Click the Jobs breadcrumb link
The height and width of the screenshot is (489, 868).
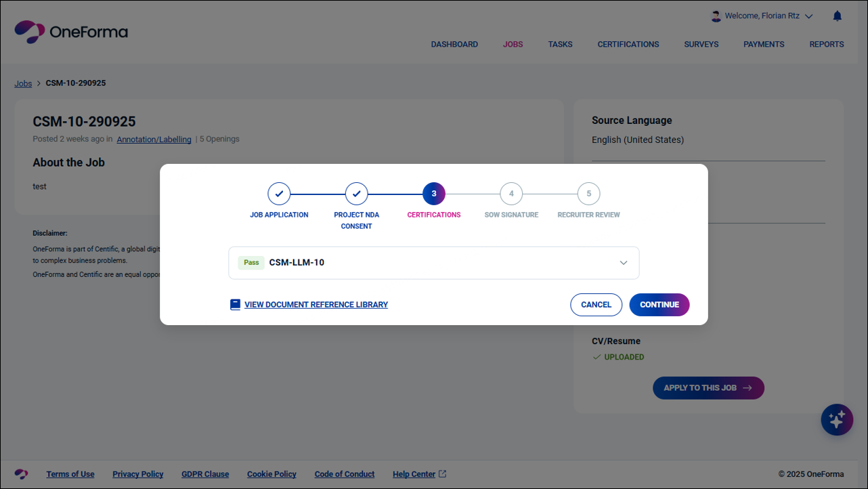[x=23, y=83]
